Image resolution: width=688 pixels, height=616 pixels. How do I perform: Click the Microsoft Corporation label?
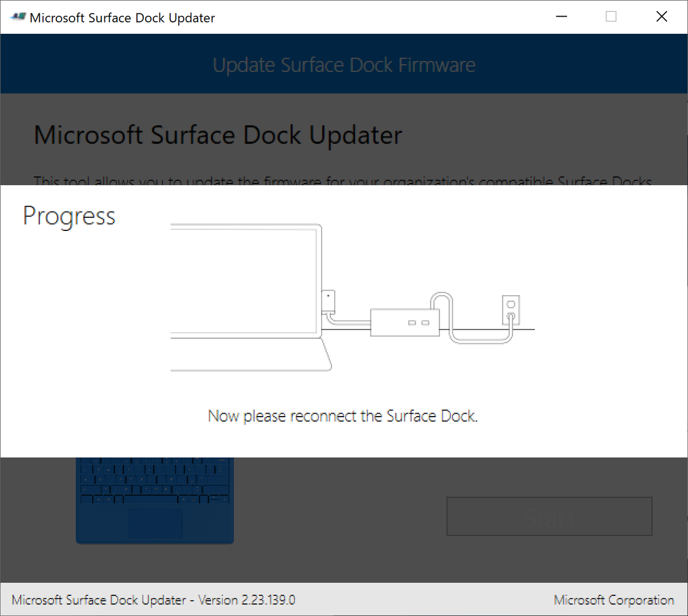(614, 600)
